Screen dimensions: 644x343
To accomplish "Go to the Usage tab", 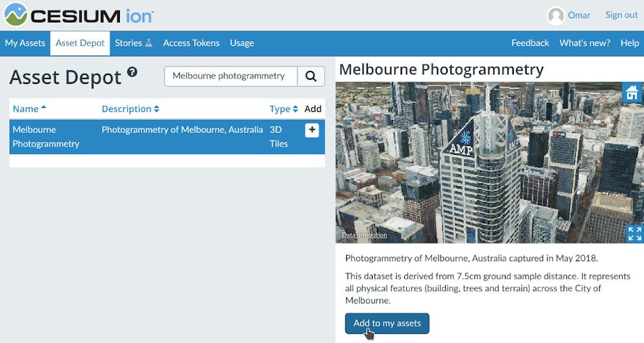I will (242, 43).
